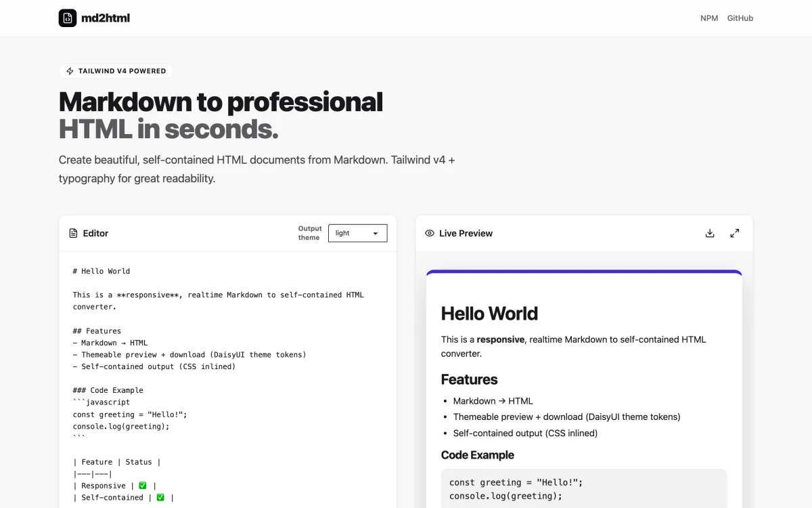Click the 'Code Example' preview heading
Screen dimensions: 812x508
coord(478,455)
